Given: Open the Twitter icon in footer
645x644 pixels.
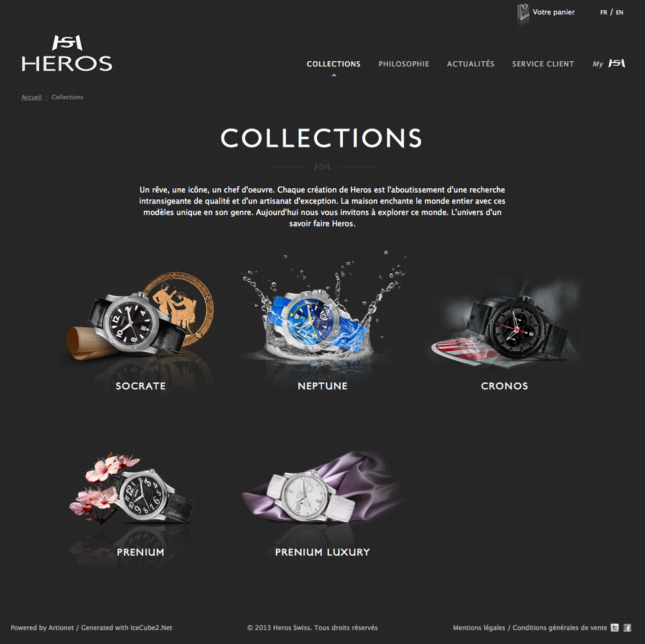Looking at the screenshot, I should [x=615, y=627].
